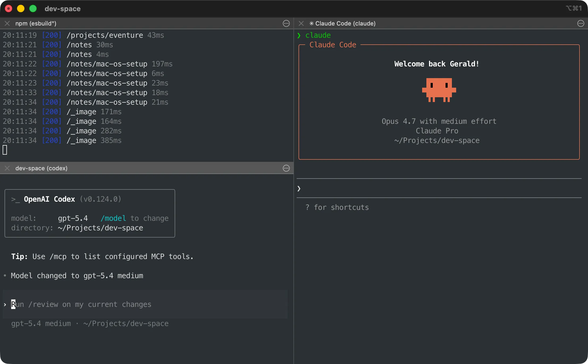Click the '/_image 164ms' log line
This screenshot has height=364, width=588.
[x=62, y=121]
